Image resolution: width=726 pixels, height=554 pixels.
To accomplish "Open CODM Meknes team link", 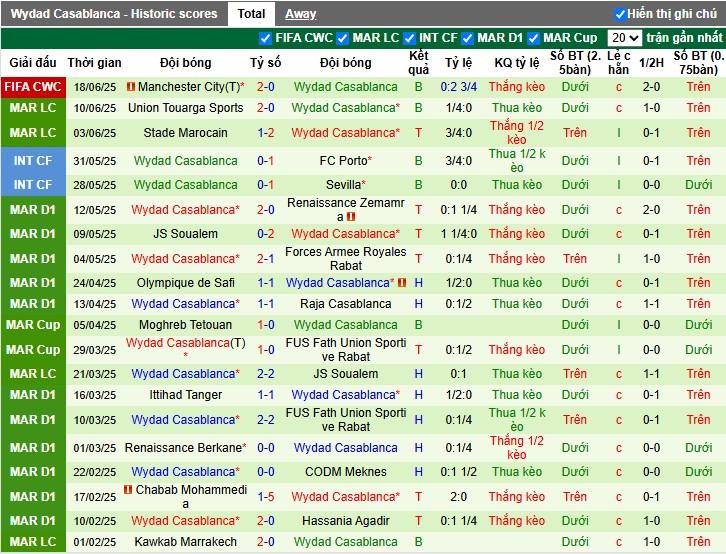I will (x=346, y=472).
